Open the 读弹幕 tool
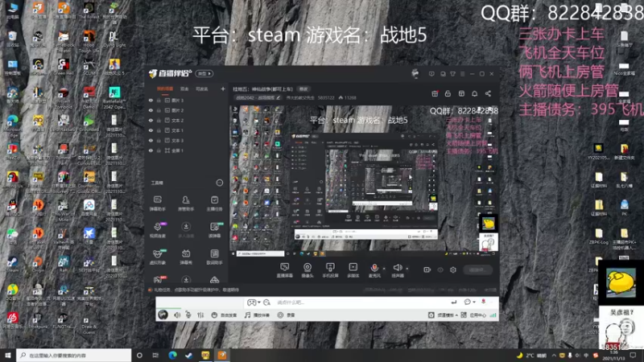The image size is (644, 362). click(214, 230)
